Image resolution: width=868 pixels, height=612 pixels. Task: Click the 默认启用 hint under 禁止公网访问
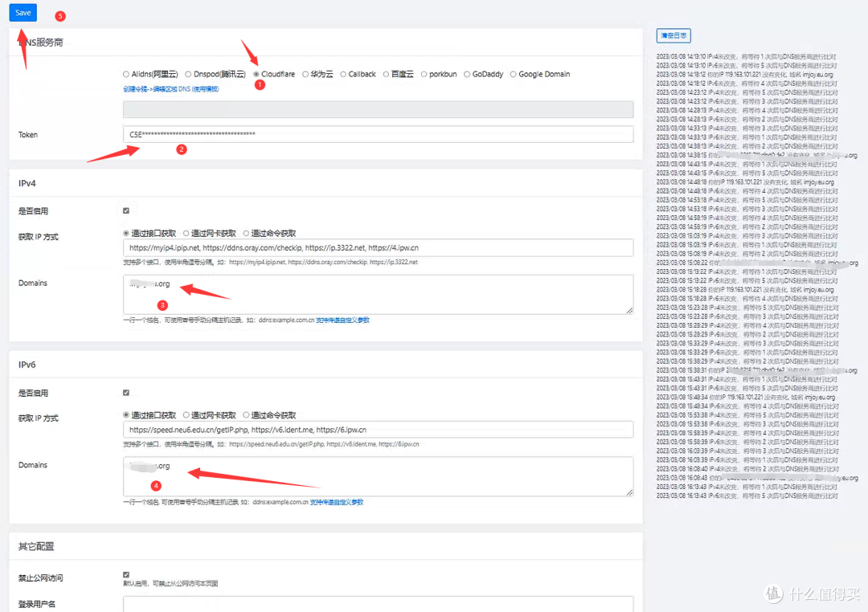(x=170, y=584)
